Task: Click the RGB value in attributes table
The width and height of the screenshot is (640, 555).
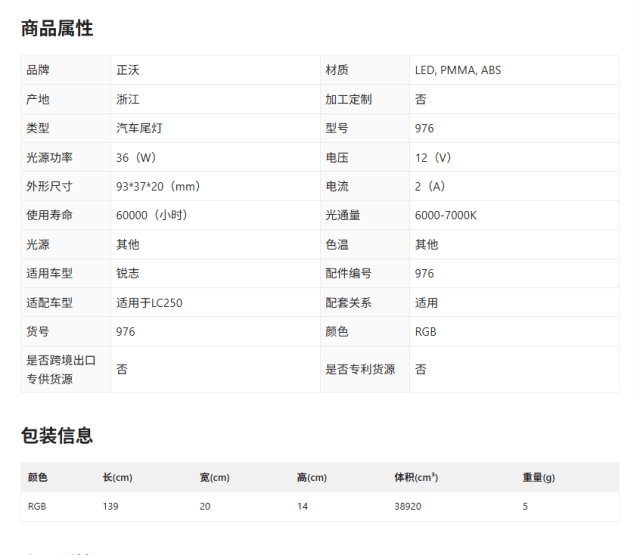Action: tap(426, 331)
